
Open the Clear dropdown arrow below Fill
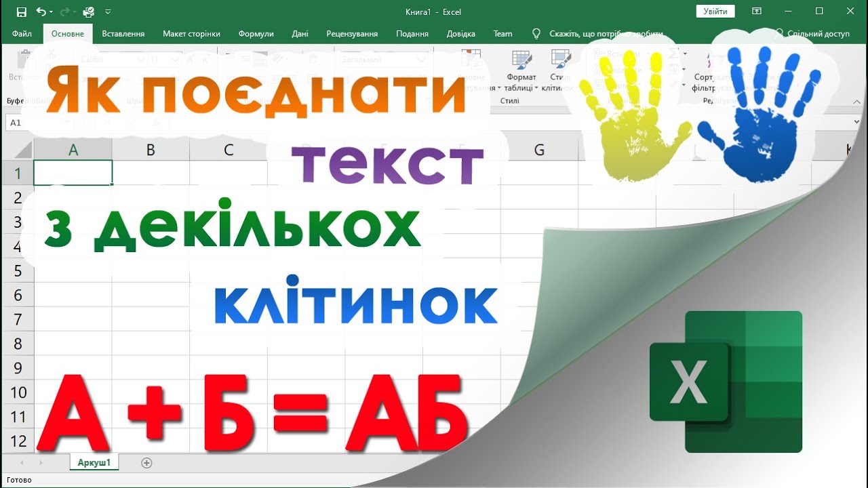pos(685,85)
